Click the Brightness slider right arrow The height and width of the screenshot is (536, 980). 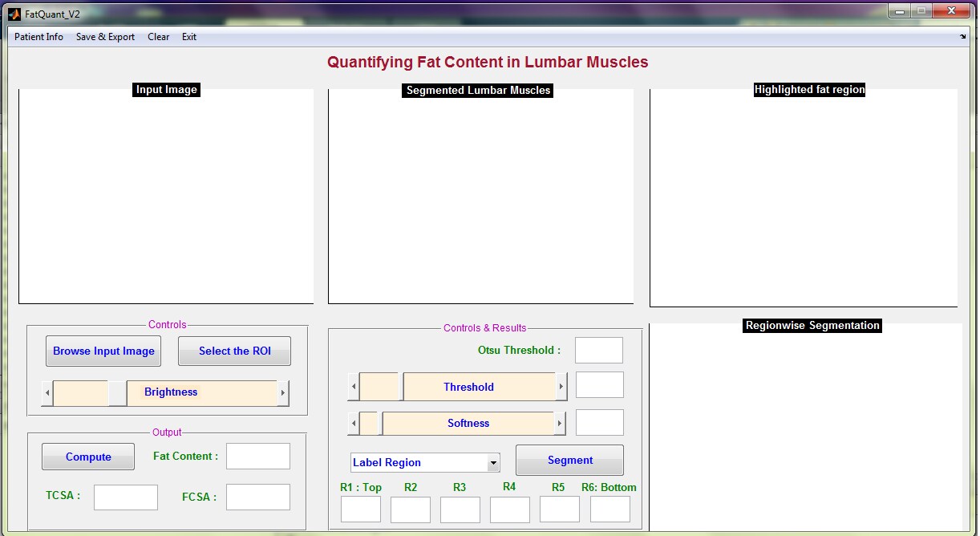tap(282, 393)
